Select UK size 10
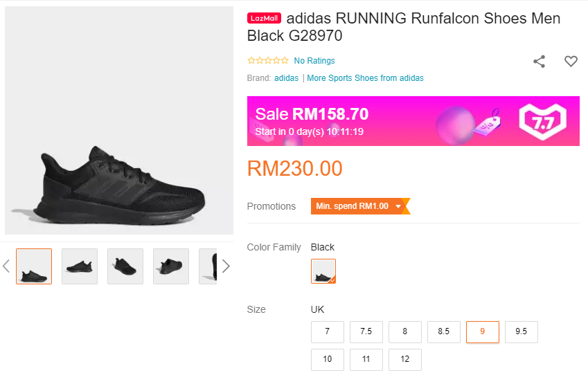The width and height of the screenshot is (588, 384). 328,360
